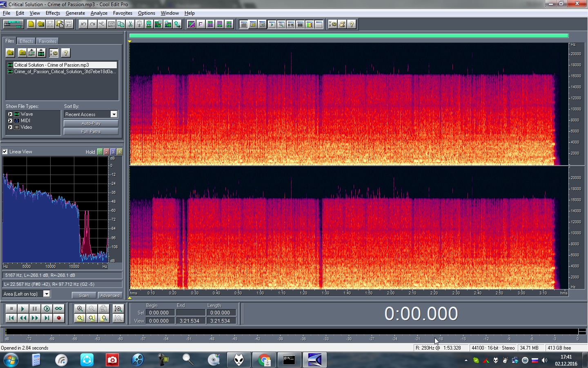The image size is (588, 368).
Task: Click the main toolbar Help question mark icon
Action: pos(352,24)
